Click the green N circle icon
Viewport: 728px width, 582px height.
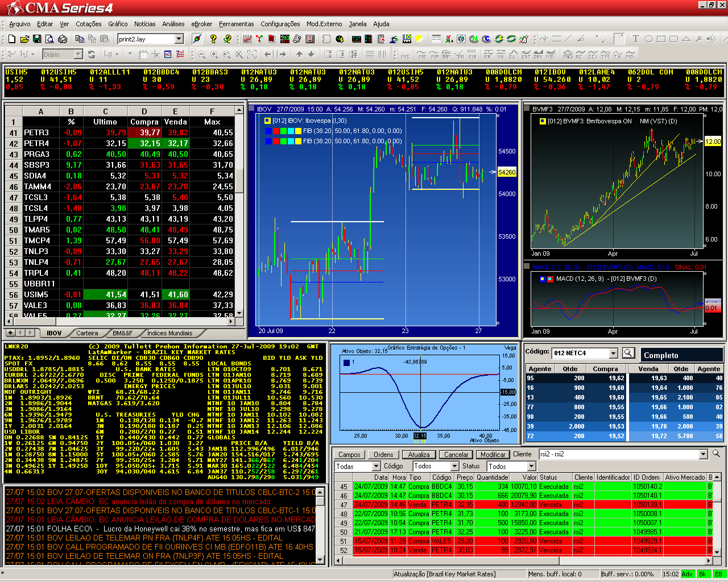pyautogui.click(x=473, y=39)
